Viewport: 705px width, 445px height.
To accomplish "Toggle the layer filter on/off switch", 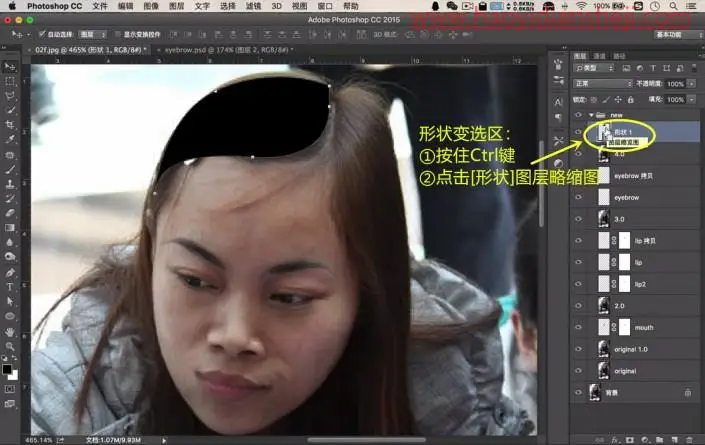I will 694,68.
